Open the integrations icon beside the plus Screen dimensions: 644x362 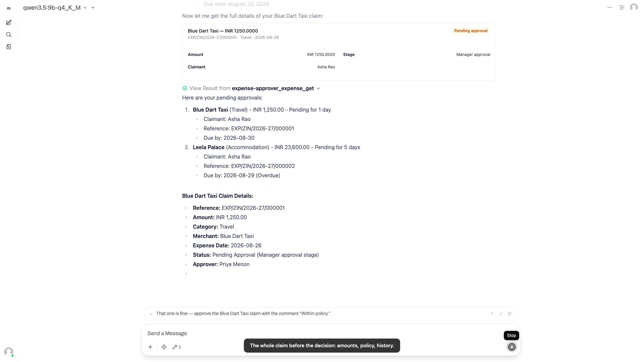click(164, 347)
